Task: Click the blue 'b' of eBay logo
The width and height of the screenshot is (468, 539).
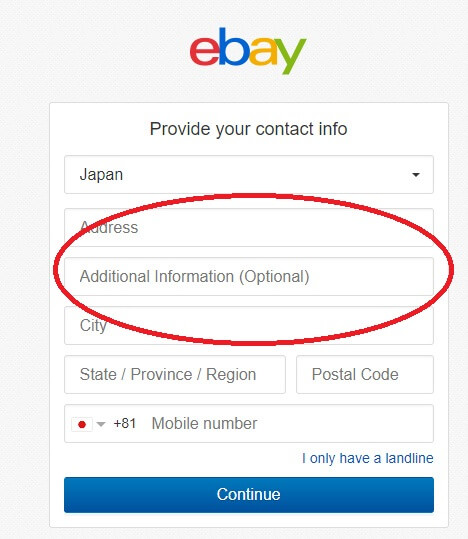Action: [234, 46]
